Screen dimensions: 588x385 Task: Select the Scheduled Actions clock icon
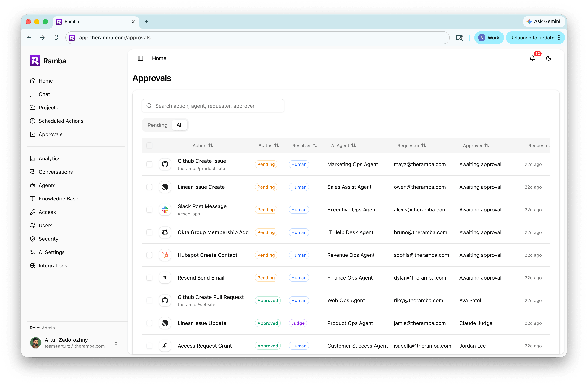(x=33, y=121)
